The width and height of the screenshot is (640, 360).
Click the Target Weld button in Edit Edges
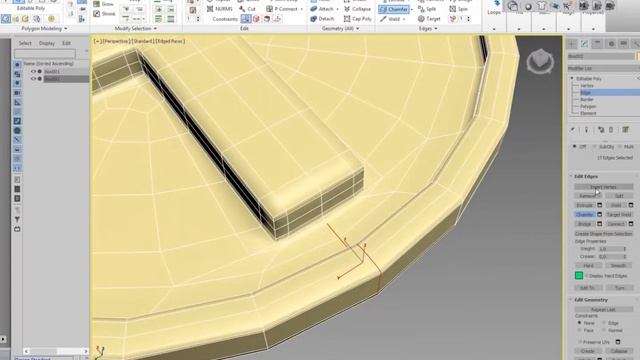pos(619,214)
